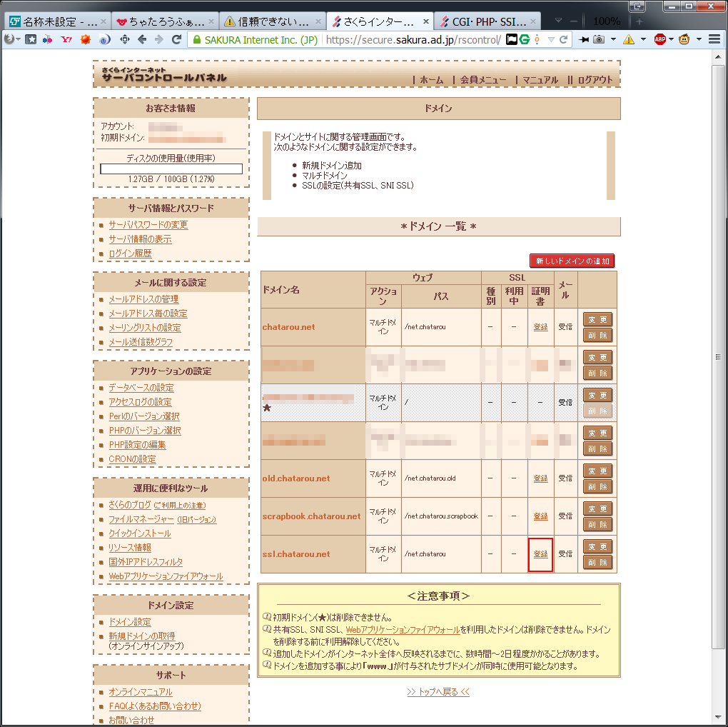Open クイックインストール sidebar link
The image size is (728, 727).
[x=140, y=533]
